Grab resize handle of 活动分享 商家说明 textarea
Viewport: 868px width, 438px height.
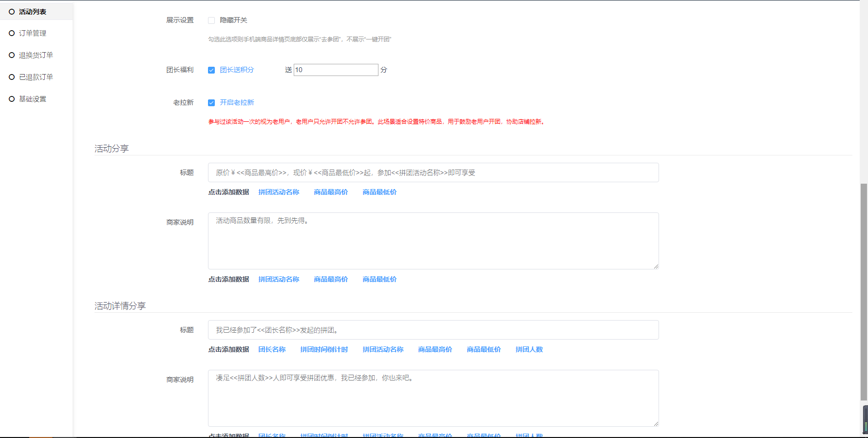656,267
